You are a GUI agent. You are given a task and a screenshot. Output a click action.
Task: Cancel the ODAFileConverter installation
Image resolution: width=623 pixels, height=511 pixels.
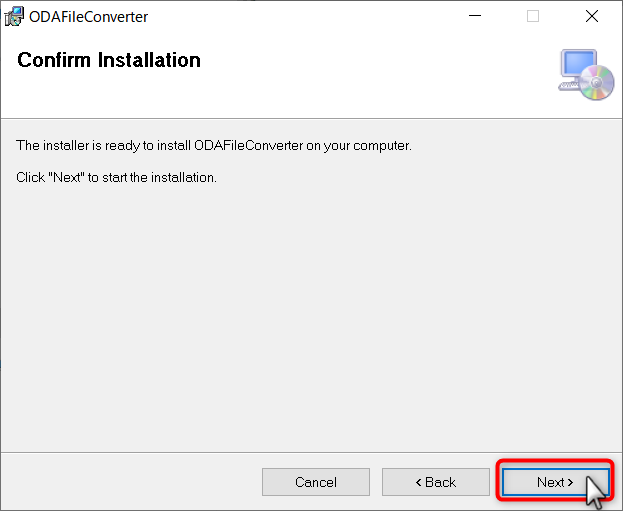pos(315,482)
